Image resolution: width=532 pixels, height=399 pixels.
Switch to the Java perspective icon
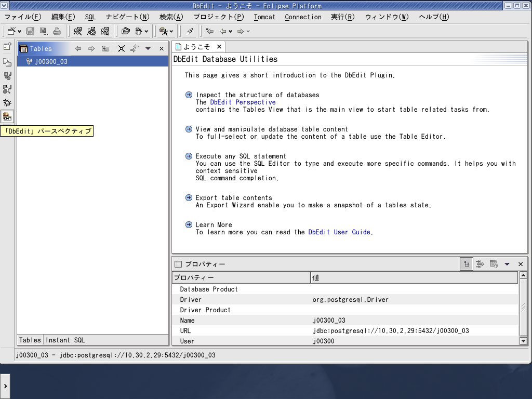pos(7,76)
